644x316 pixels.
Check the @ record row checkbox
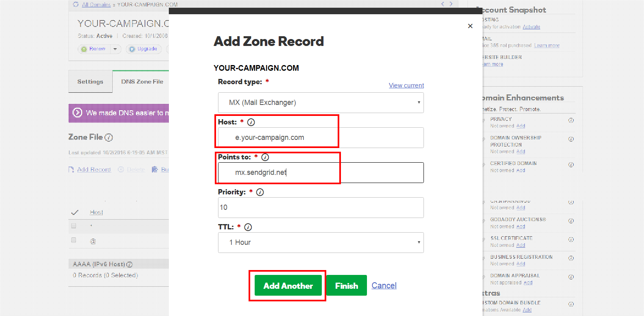point(74,240)
